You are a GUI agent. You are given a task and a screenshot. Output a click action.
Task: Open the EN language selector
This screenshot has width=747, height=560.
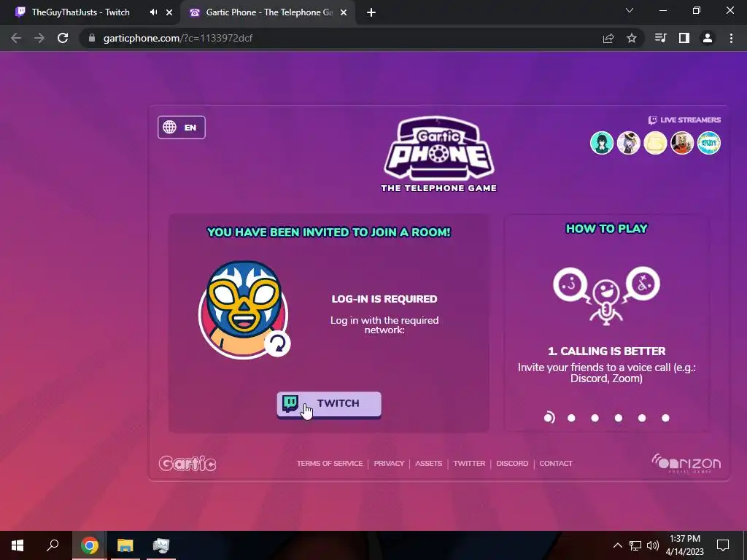182,128
